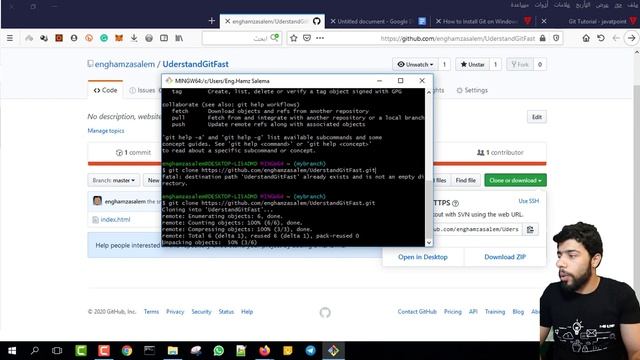The image size is (640, 360).
Task: Click the Git Bash scrollbar up arrow
Action: [x=429, y=93]
